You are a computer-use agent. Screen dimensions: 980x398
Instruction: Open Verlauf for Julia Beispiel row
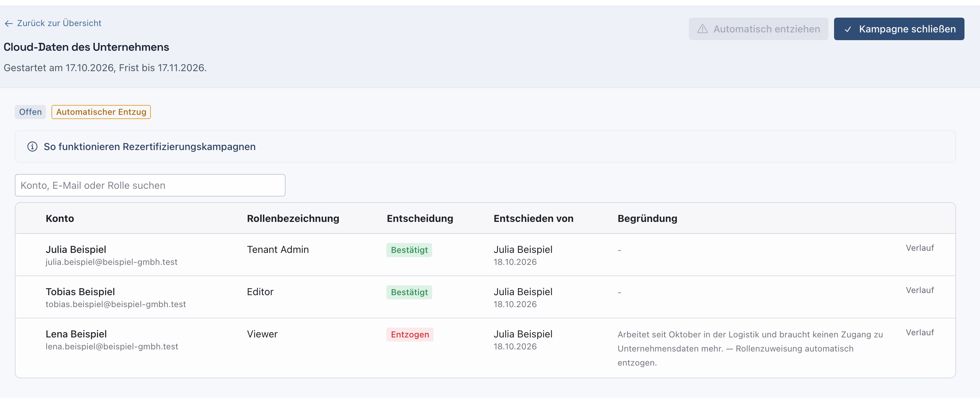[919, 248]
